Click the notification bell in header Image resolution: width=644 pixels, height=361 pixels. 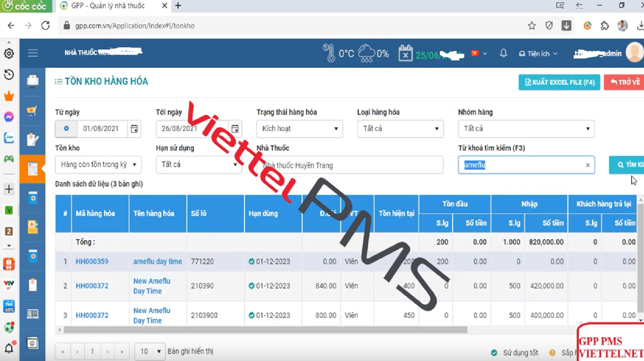coord(503,53)
